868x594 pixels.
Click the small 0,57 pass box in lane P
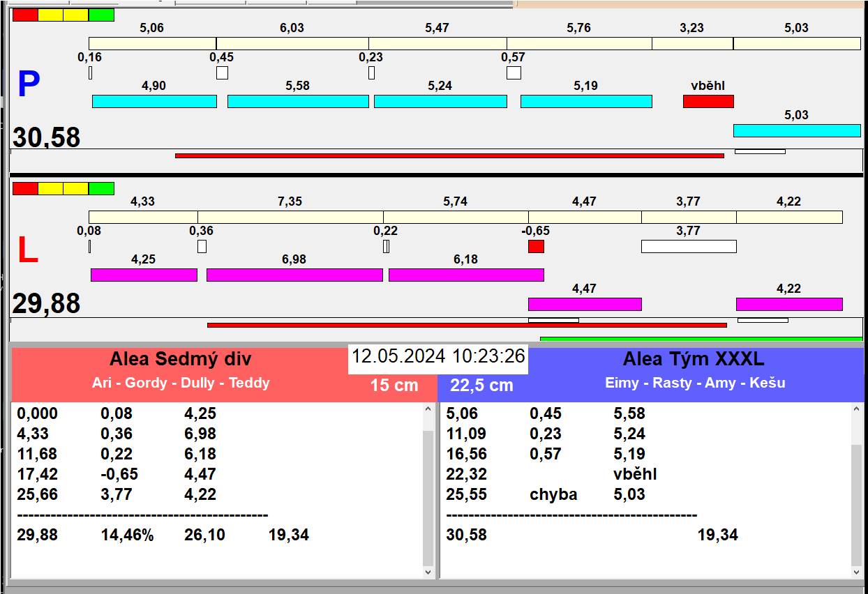click(x=514, y=73)
